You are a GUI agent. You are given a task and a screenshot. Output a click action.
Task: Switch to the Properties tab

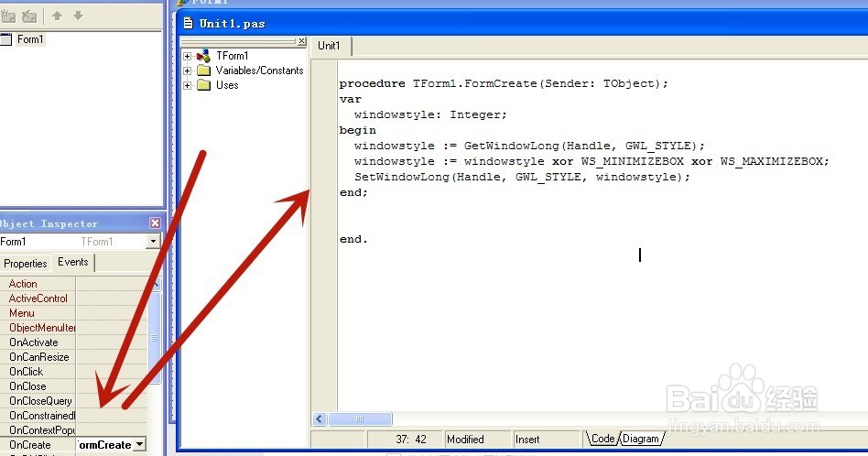26,264
